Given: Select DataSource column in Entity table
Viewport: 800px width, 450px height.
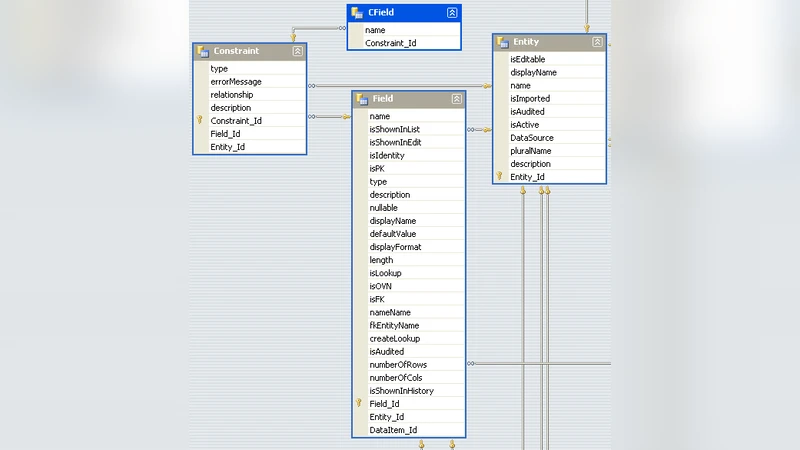Looking at the screenshot, I should 532,138.
